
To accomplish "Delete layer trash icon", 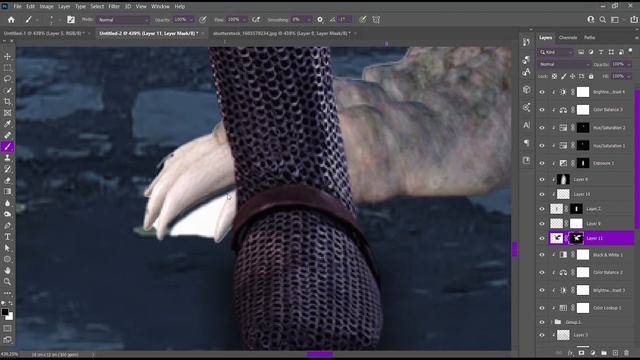I will pos(627,353).
